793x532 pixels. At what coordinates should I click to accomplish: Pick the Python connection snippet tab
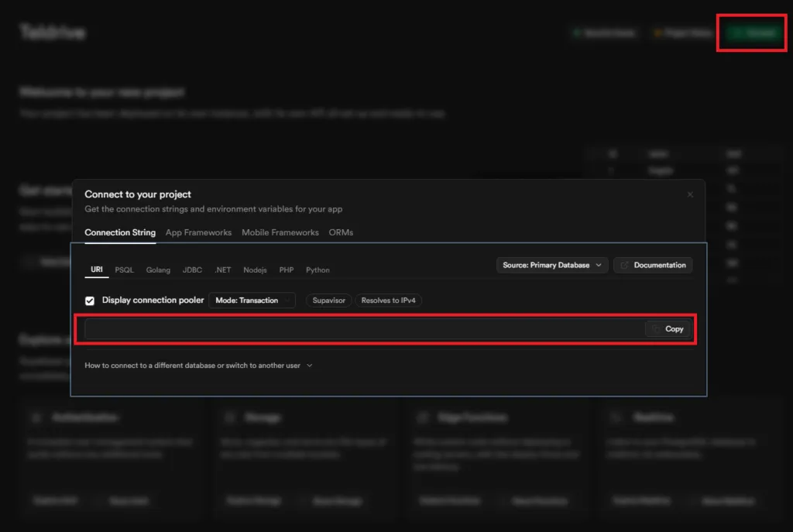click(318, 270)
